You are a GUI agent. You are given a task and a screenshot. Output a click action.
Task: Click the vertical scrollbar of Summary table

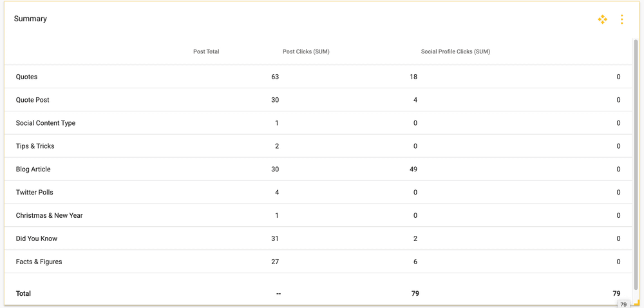click(636, 161)
